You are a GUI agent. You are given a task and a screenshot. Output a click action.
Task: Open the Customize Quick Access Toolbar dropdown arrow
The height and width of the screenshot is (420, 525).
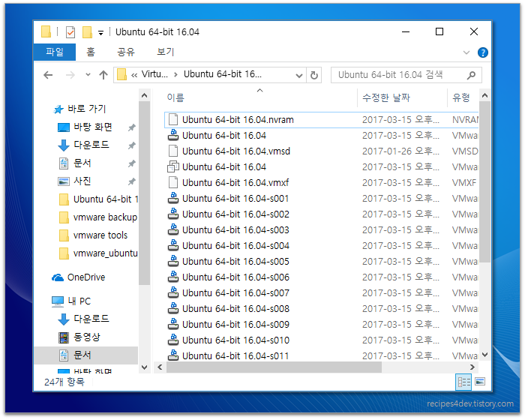[x=100, y=33]
